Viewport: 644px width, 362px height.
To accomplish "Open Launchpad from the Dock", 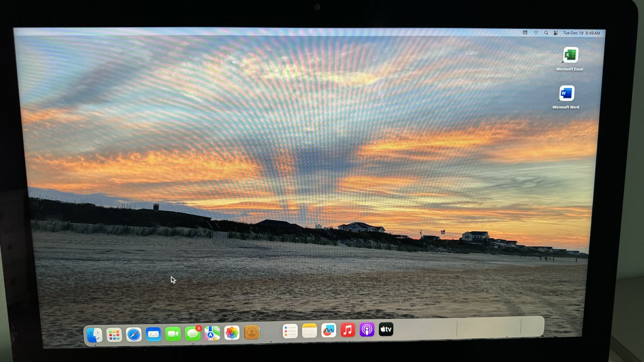I will (x=114, y=335).
